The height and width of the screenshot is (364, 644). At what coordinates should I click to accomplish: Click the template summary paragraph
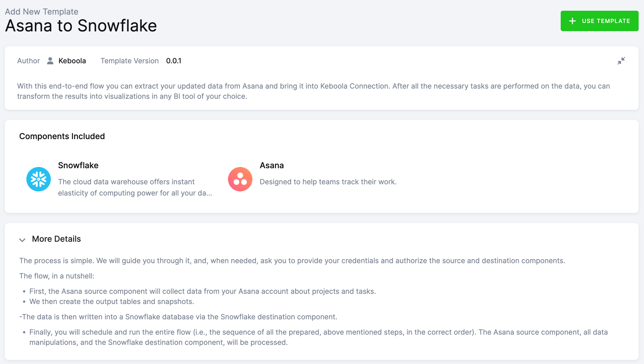(313, 91)
